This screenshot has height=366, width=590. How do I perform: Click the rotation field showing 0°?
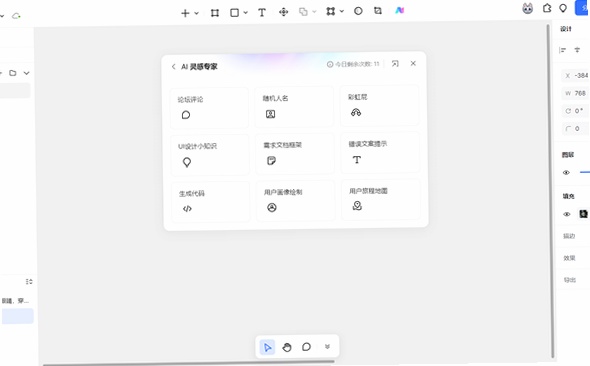click(x=576, y=111)
